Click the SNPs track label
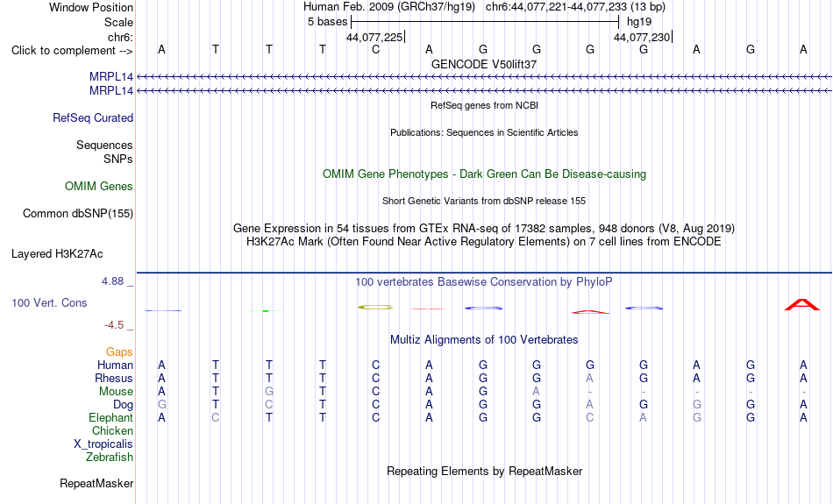 click(118, 159)
